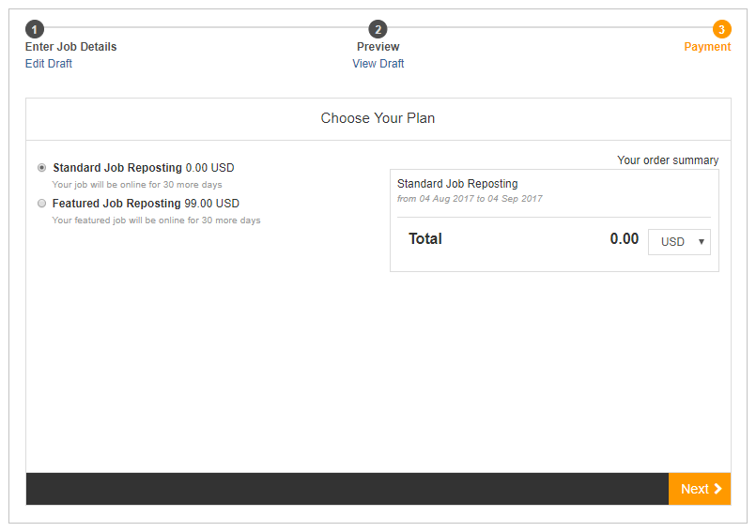
Task: Open the View Draft link
Action: click(x=378, y=64)
